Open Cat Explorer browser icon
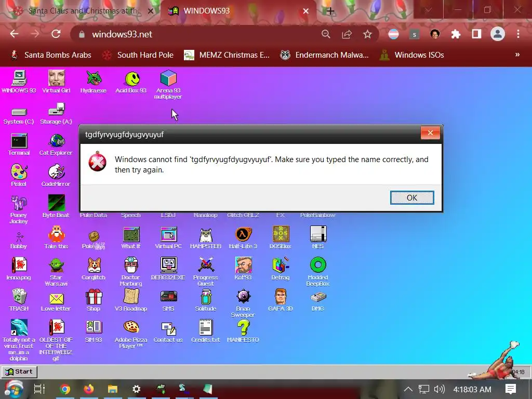This screenshot has width=532, height=399. coord(56,145)
